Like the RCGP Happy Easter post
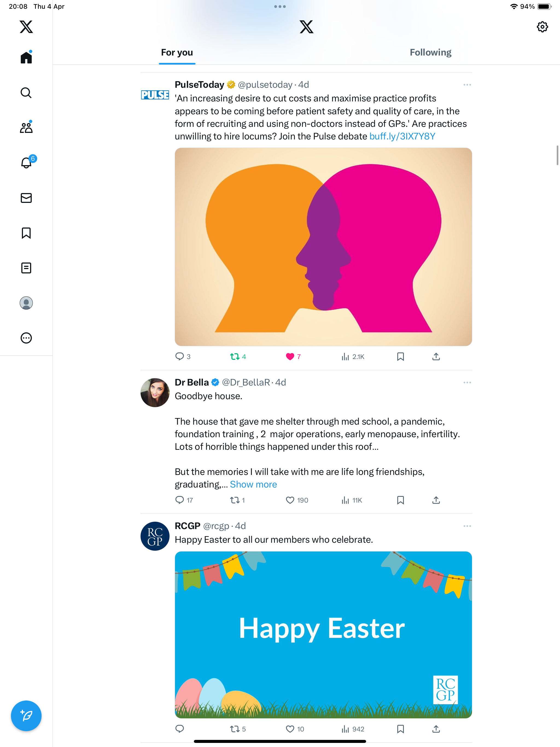This screenshot has height=747, width=560. click(290, 729)
